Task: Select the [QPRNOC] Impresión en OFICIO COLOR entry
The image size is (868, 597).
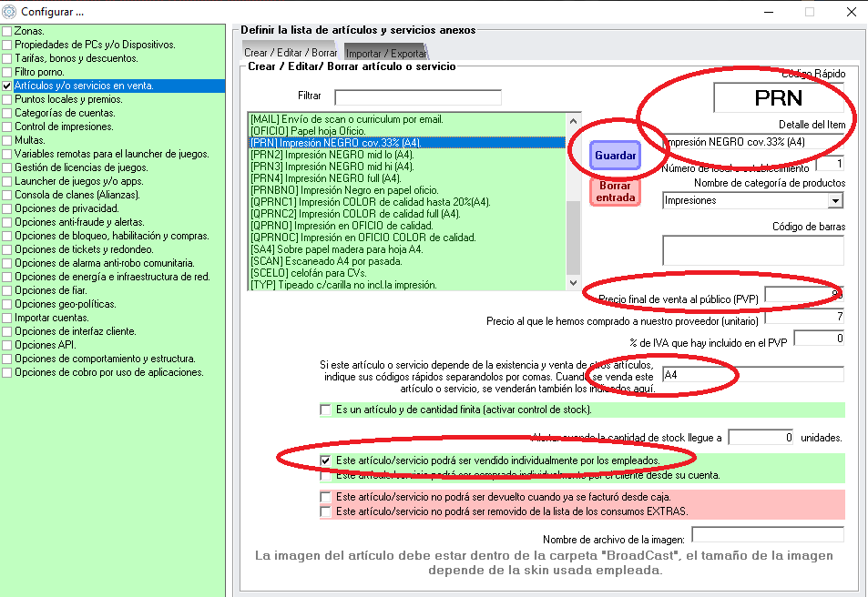Action: point(406,238)
